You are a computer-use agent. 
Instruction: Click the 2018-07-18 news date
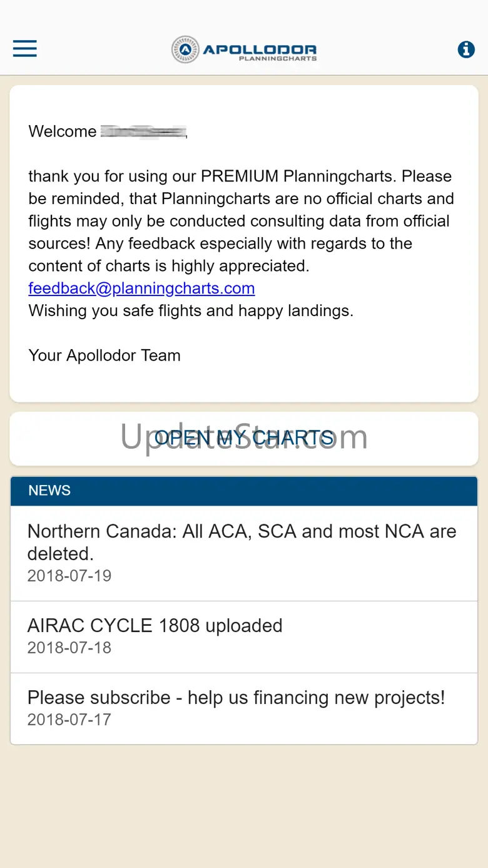point(69,648)
